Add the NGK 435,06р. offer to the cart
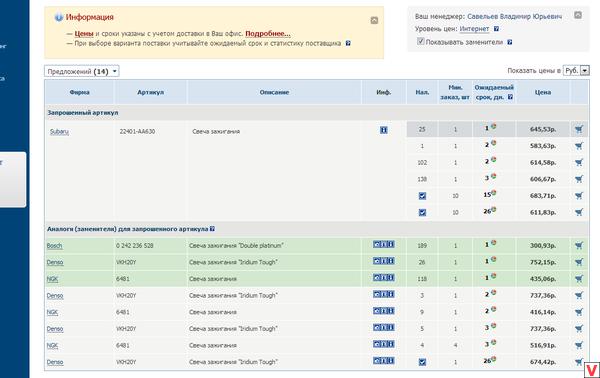 [x=579, y=279]
